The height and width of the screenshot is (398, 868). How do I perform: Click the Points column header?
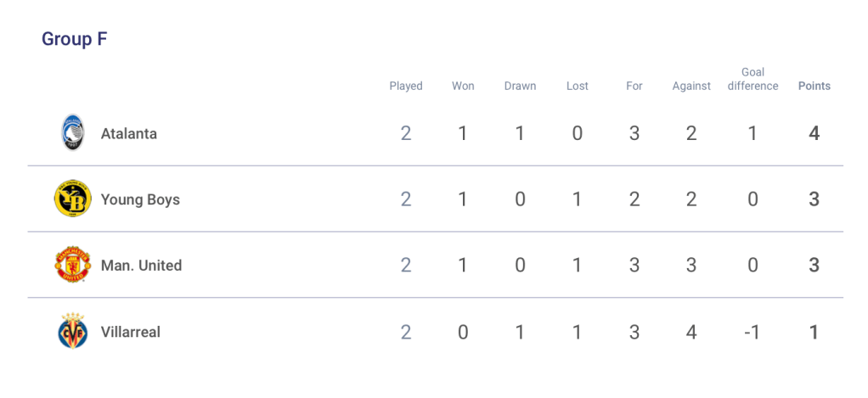coord(814,86)
